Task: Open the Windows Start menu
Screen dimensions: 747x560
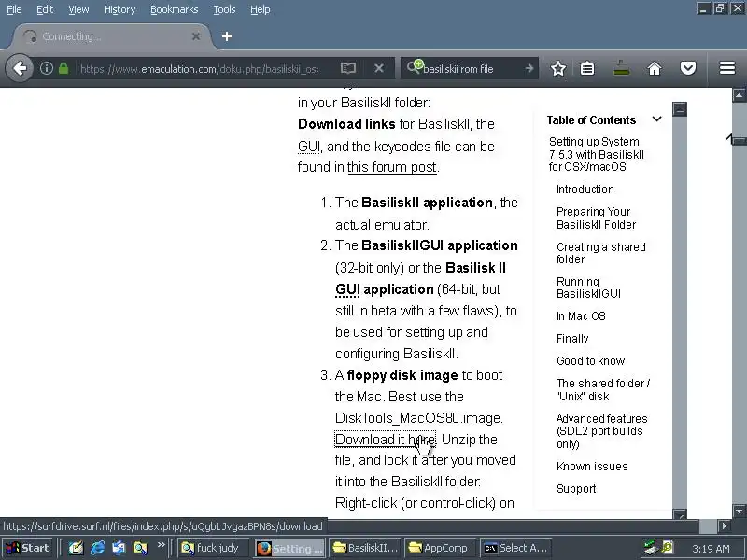Action: pyautogui.click(x=28, y=548)
